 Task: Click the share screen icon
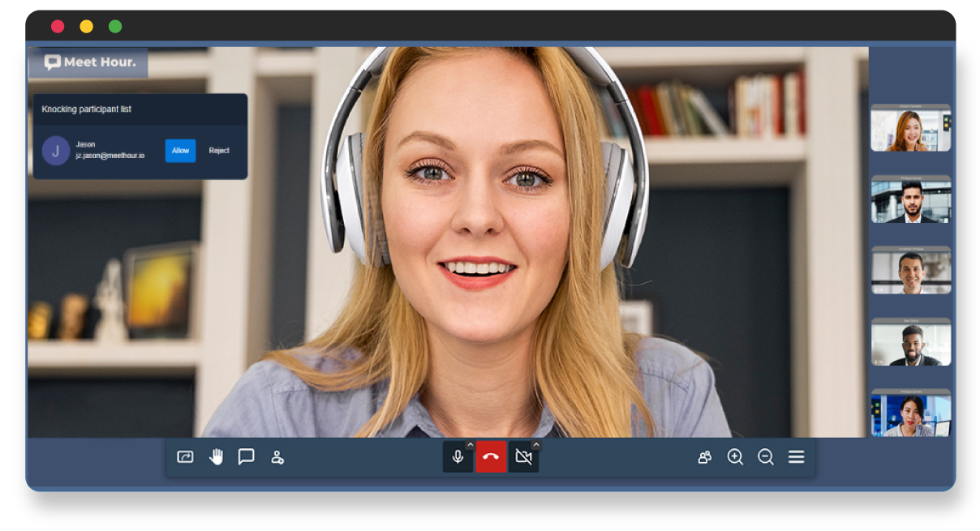(185, 457)
